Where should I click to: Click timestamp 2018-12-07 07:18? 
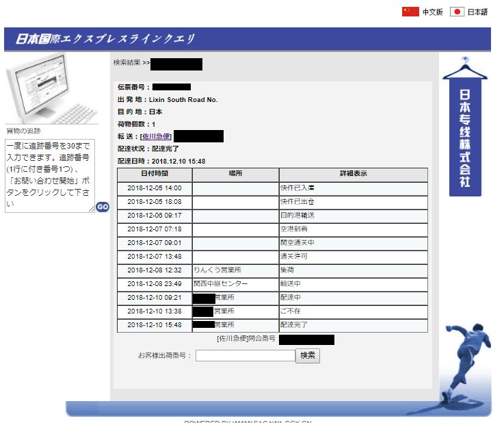155,229
